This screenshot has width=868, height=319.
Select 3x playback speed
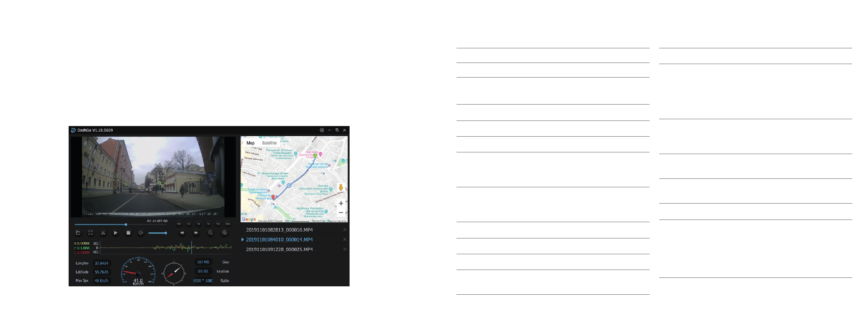[x=208, y=224]
